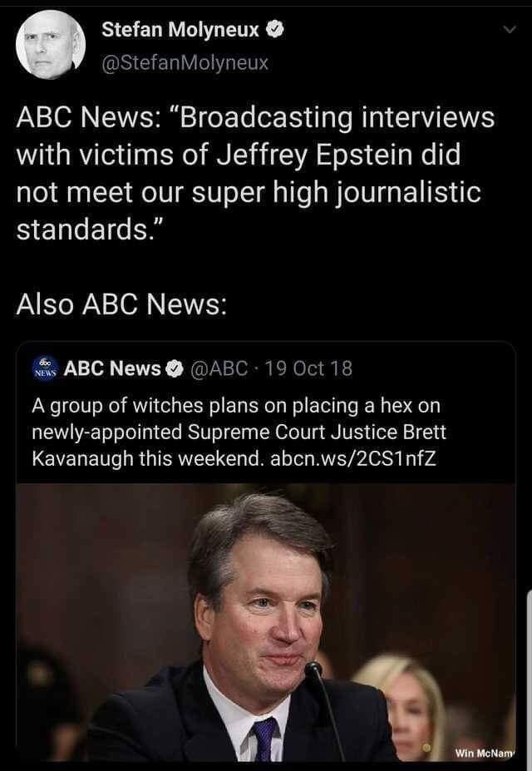
Task: Click the @ABC handle
Action: pos(220,368)
